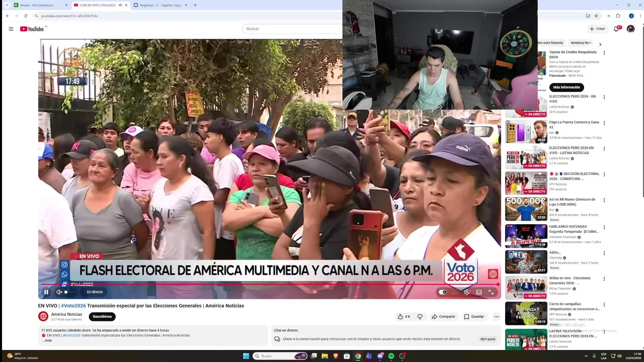644x362 pixels.
Task: Enter fullscreen from the player controls
Action: (491, 292)
